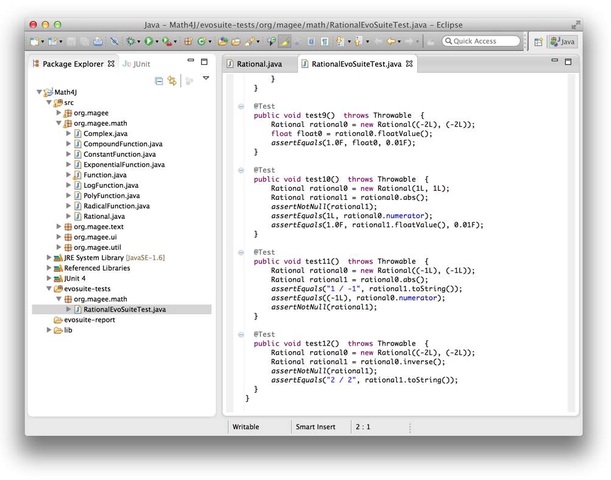Maximize the editor area

click(568, 62)
